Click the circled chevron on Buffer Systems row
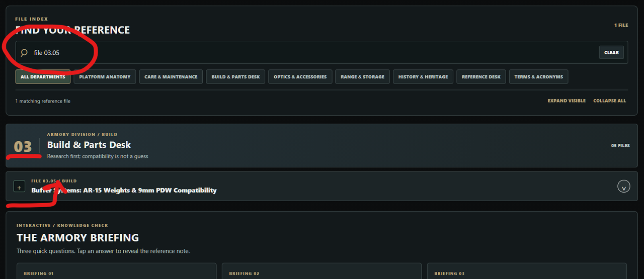644x279 pixels. pos(623,186)
